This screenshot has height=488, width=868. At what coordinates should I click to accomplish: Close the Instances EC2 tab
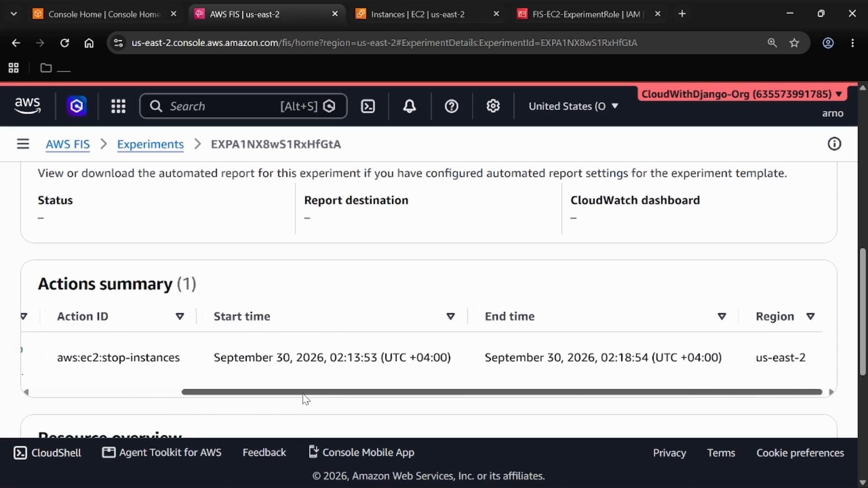coord(496,14)
